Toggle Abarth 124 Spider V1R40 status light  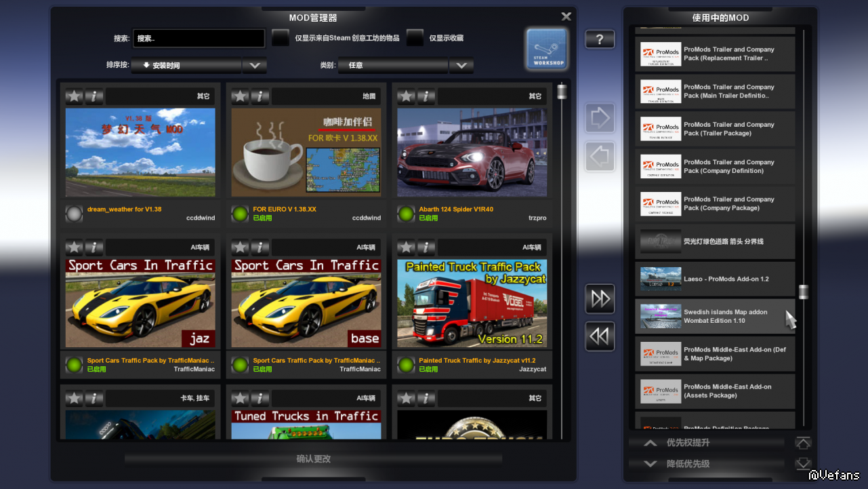[406, 214]
